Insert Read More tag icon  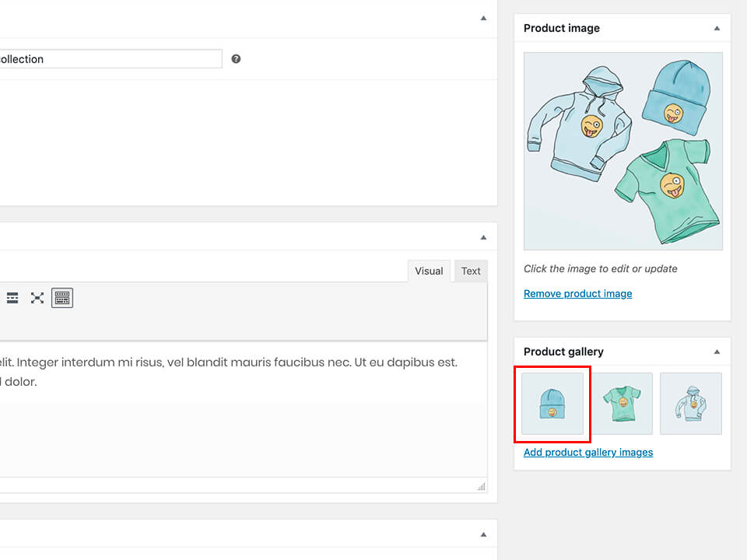12,298
